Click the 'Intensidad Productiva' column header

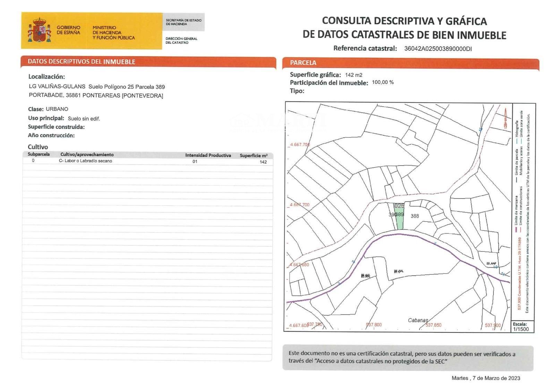click(208, 155)
